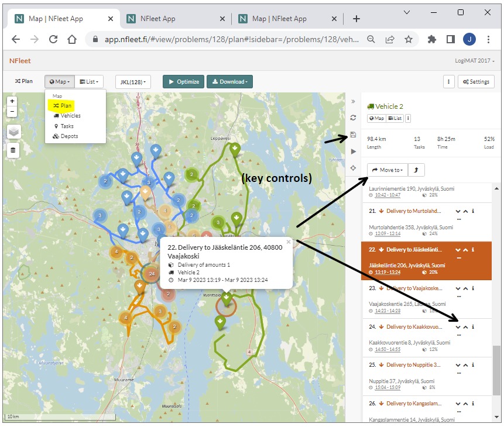Save the plan with floppy disk icon

tap(353, 135)
